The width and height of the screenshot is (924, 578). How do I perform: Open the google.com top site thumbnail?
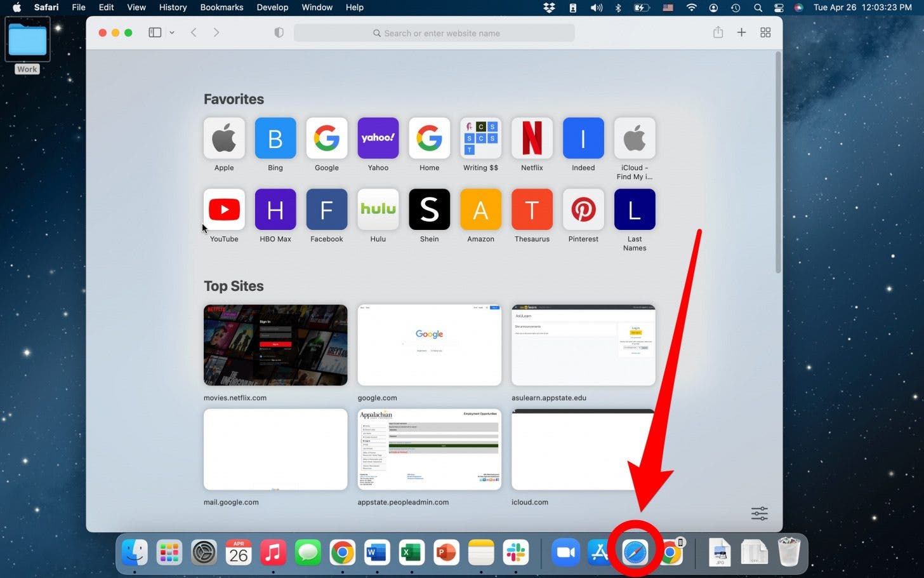(x=430, y=345)
